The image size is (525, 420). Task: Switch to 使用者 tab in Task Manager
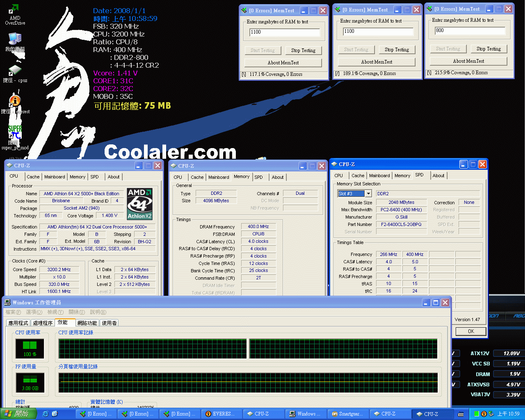point(109,323)
